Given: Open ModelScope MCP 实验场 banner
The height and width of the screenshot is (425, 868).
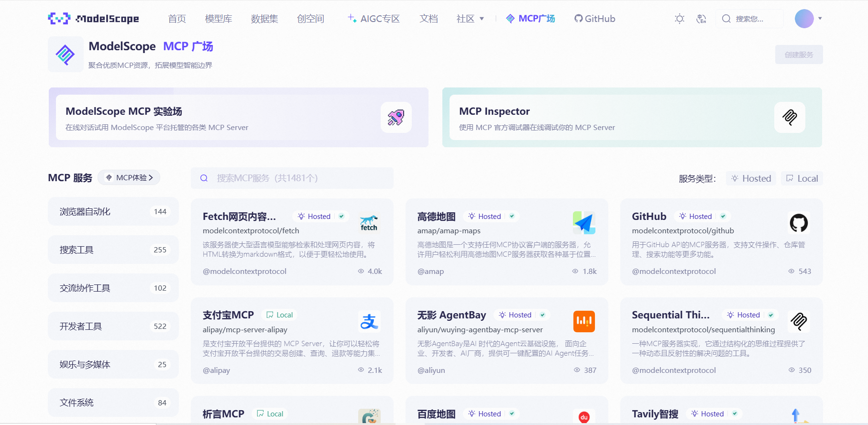Looking at the screenshot, I should (239, 117).
